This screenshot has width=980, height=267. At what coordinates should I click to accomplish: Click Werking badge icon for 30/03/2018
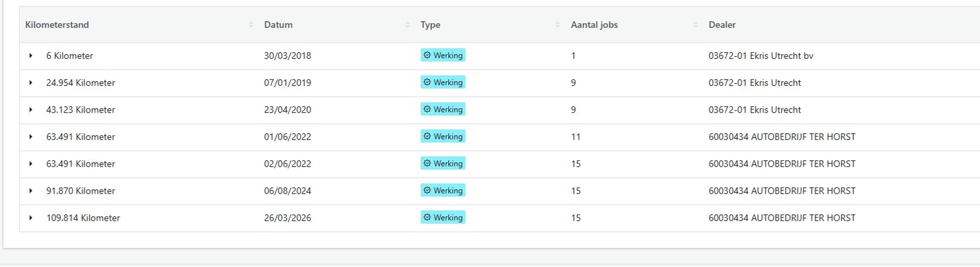pos(427,55)
